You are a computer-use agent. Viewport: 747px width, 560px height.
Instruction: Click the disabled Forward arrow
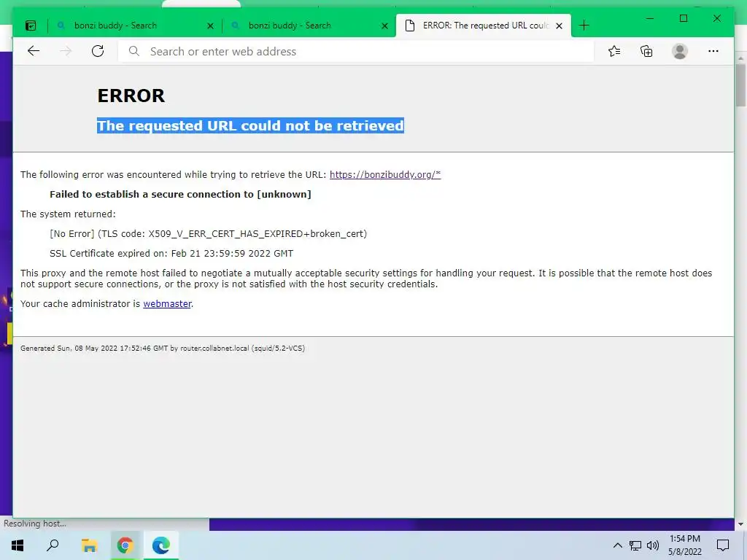point(66,51)
